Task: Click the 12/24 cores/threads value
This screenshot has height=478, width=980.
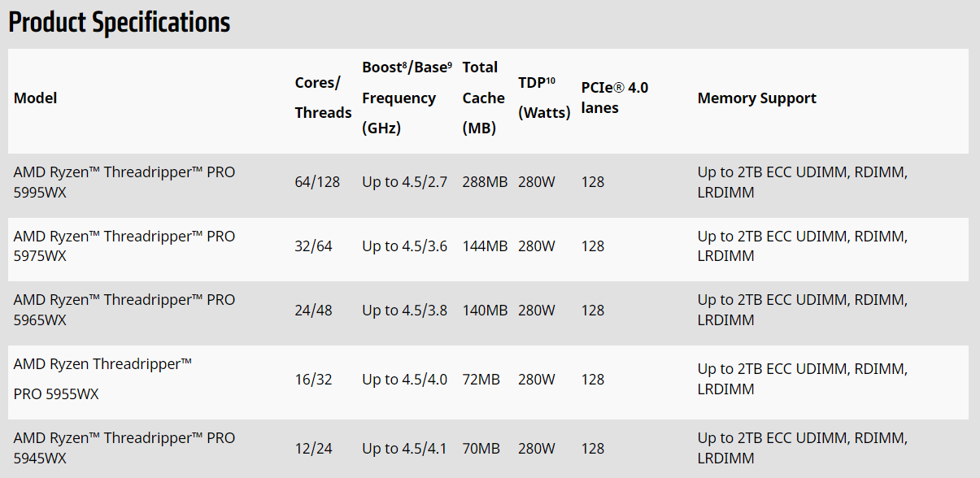Action: [313, 448]
